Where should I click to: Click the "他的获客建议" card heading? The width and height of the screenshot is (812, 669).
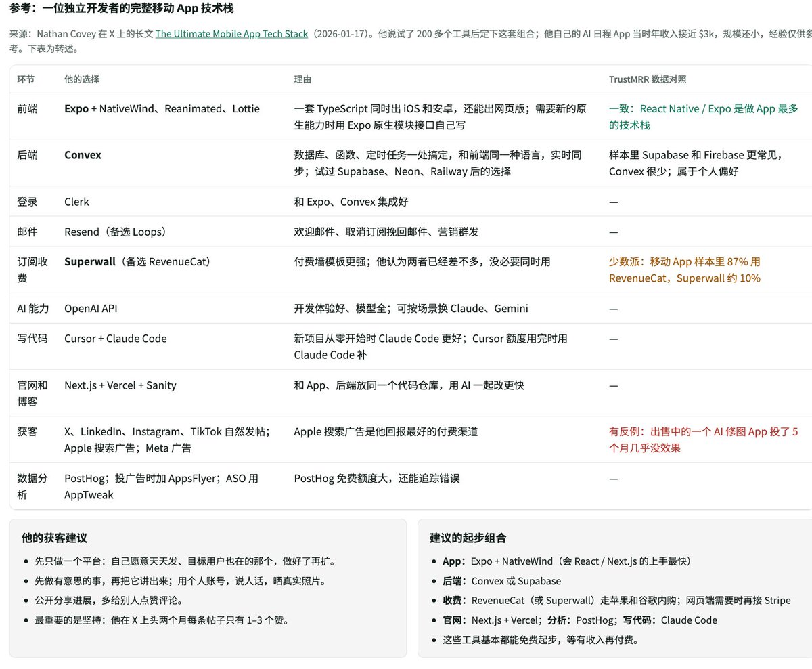point(54,538)
